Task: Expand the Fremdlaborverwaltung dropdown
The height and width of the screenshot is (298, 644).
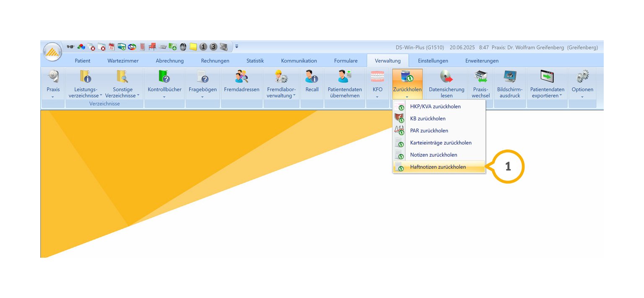Action: pos(294,96)
